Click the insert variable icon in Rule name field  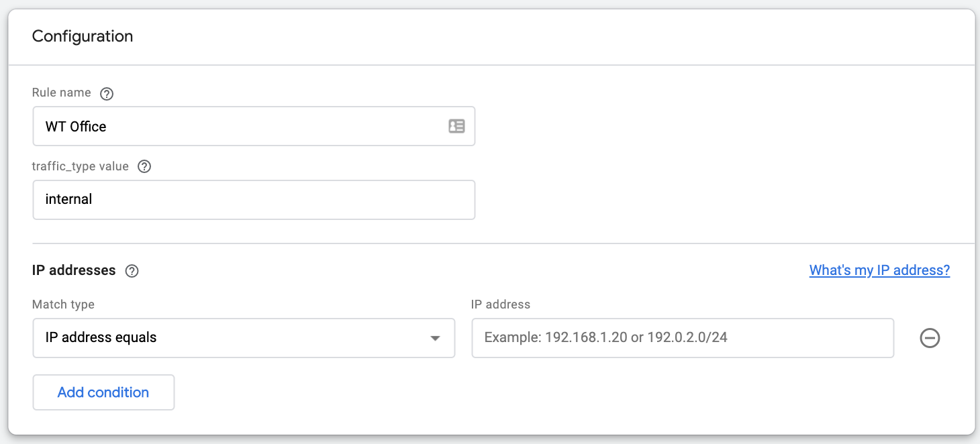(x=456, y=126)
